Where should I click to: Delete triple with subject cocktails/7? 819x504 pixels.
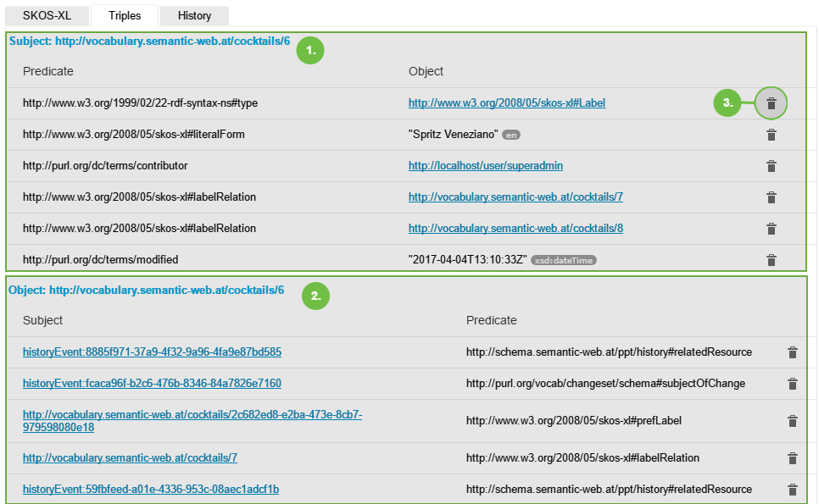(x=792, y=458)
